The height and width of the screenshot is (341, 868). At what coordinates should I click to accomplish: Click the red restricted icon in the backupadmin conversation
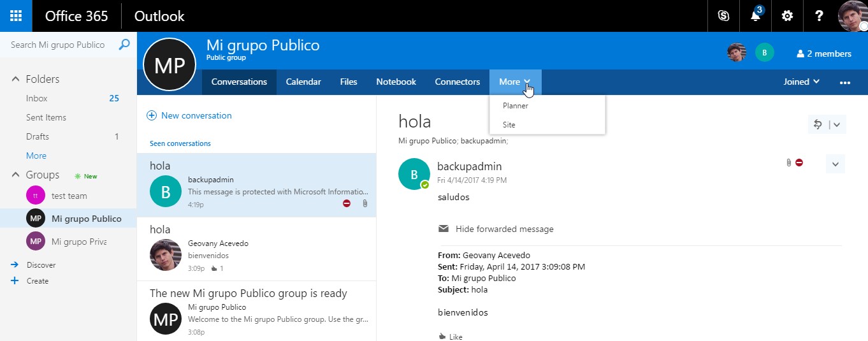347,203
